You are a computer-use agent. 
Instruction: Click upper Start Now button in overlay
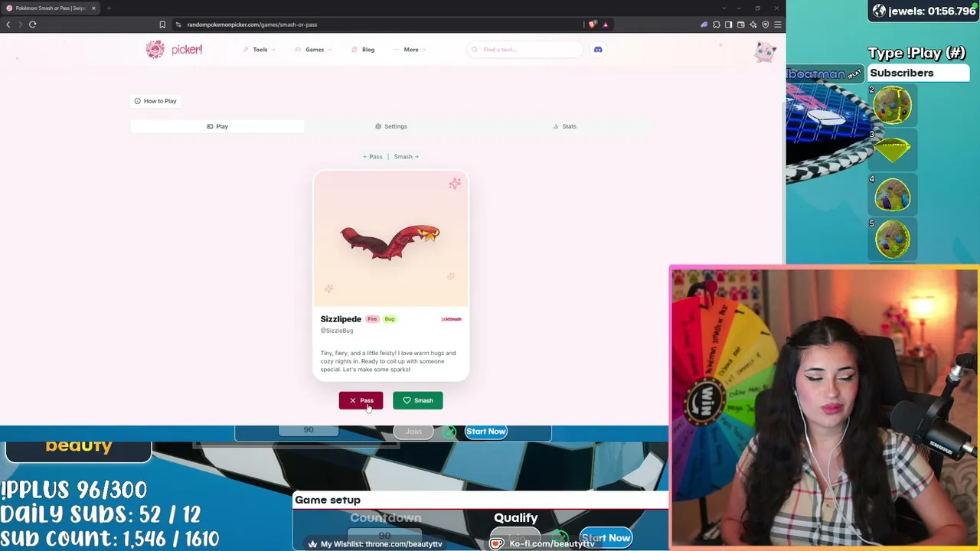pos(486,432)
